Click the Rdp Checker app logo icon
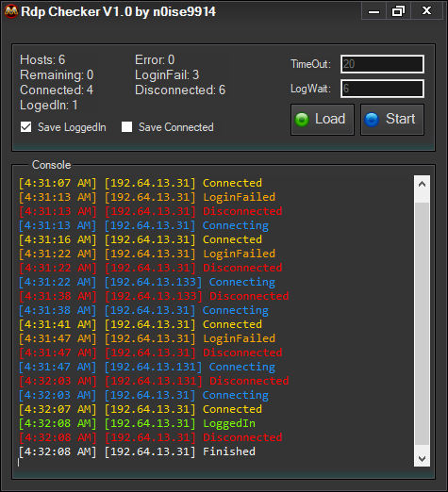 (x=11, y=11)
